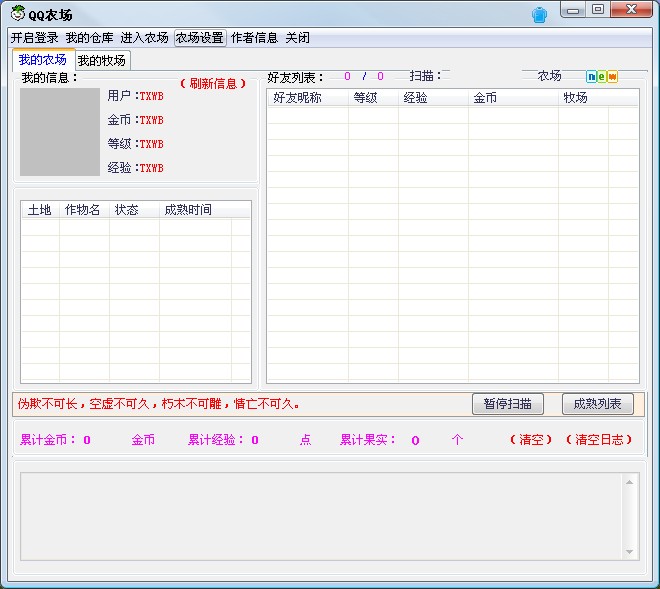The height and width of the screenshot is (589, 660).
Task: Click the colorful 'new' badge icon
Action: (x=602, y=77)
